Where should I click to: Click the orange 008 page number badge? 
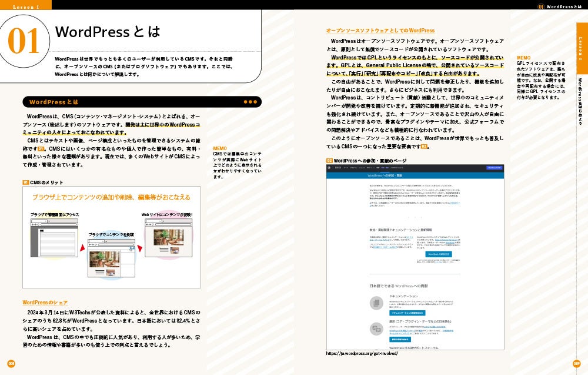[x=11, y=363]
